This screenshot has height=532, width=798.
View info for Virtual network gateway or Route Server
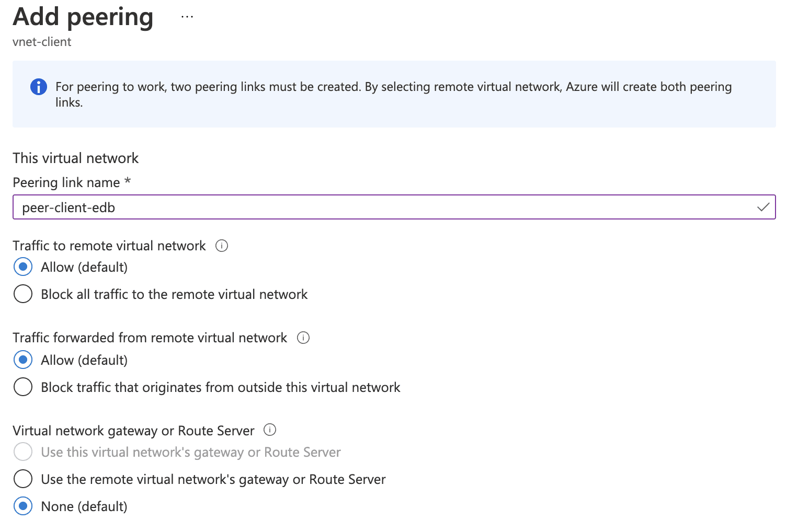pos(270,430)
